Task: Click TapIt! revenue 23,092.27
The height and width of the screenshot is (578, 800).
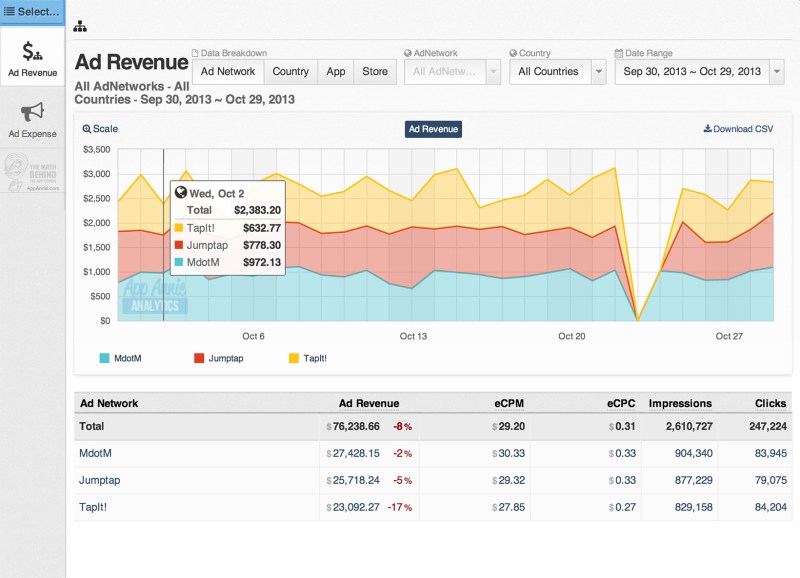Action: click(x=356, y=507)
